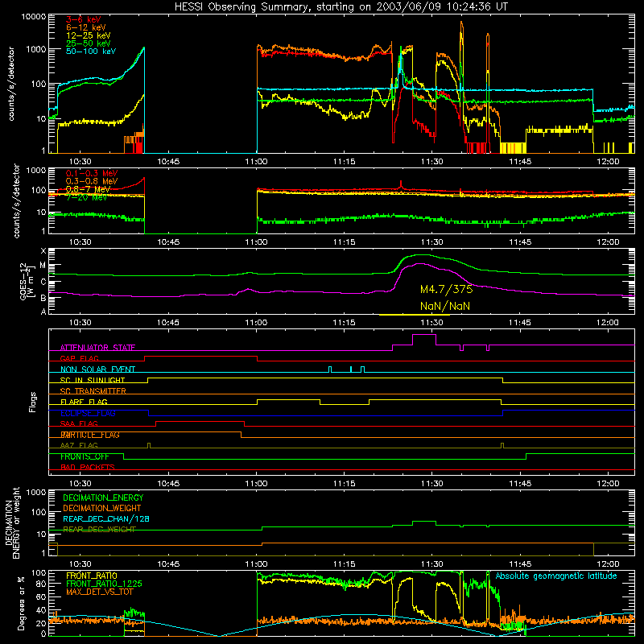The image size is (644, 644).
Task: Click the M4.7/375 flare annotation
Action: click(x=446, y=289)
